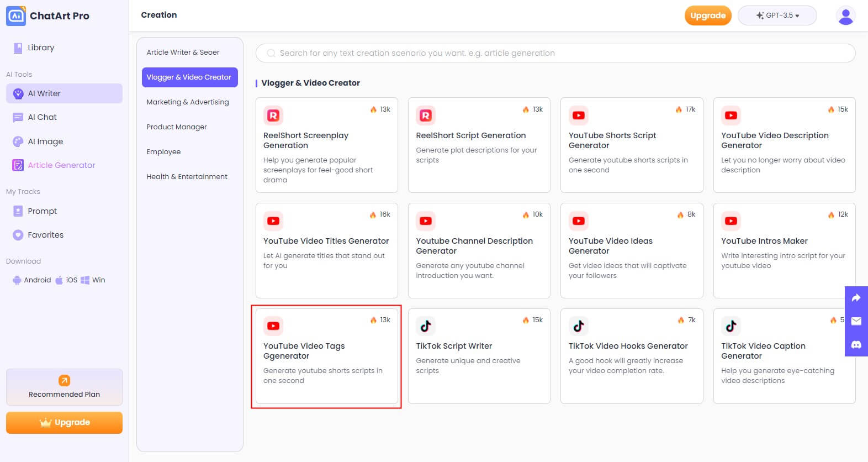Open the Recommended Plan card
This screenshot has height=462, width=868.
(x=64, y=387)
